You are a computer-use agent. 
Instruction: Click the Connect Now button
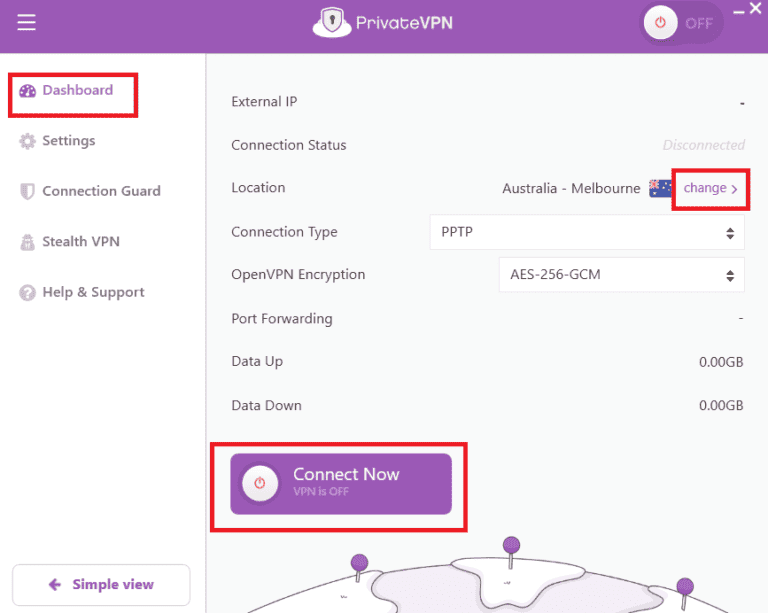point(341,484)
